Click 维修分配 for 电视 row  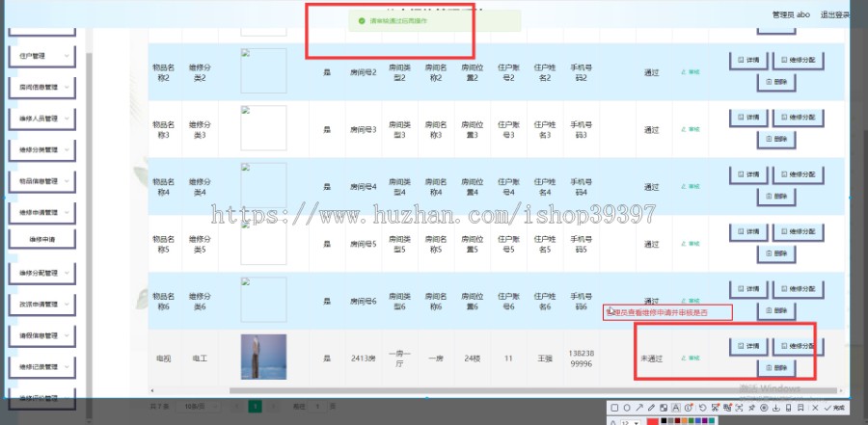[x=799, y=346]
